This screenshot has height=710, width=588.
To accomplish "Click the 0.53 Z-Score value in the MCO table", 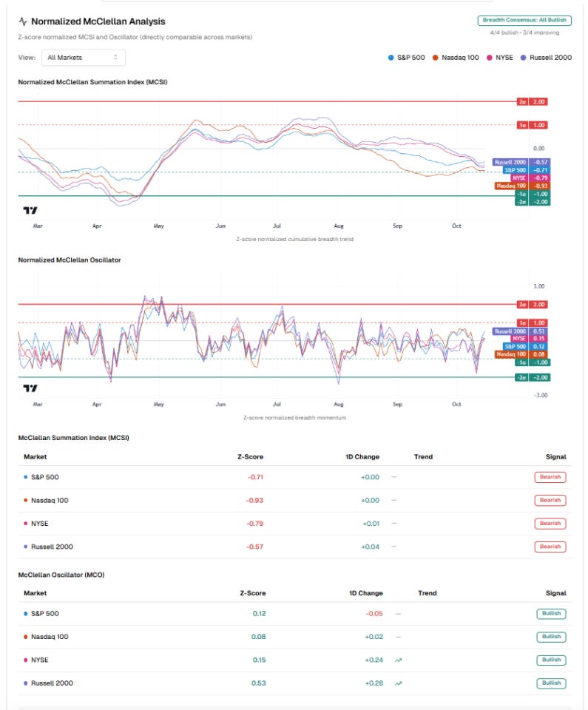I will (259, 683).
